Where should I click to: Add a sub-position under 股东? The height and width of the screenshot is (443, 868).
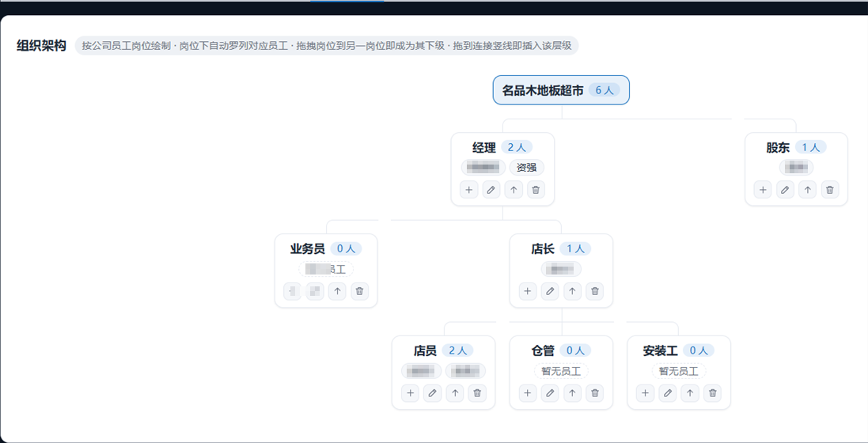pyautogui.click(x=763, y=190)
